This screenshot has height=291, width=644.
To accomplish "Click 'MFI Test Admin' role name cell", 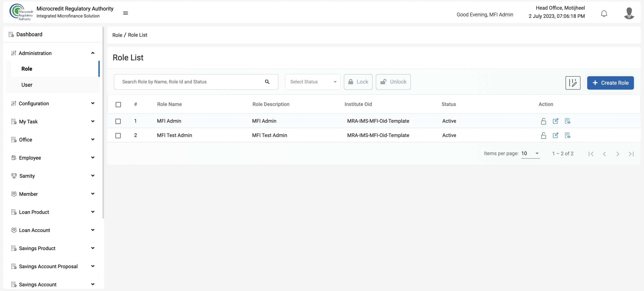I will click(174, 135).
